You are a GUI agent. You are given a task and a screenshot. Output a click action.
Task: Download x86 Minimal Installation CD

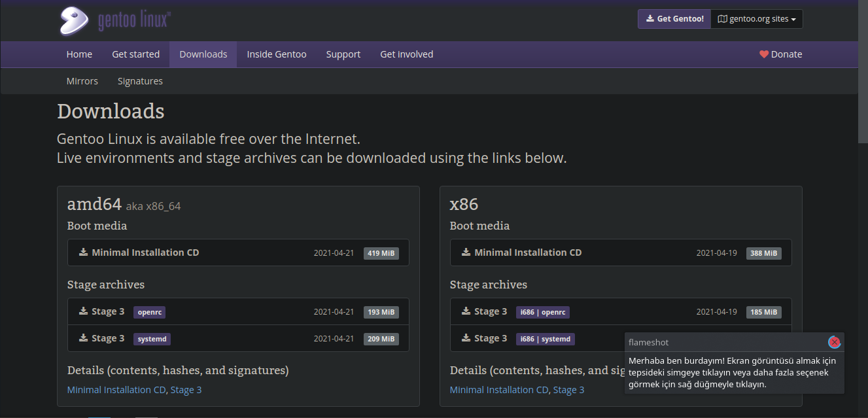(621, 253)
